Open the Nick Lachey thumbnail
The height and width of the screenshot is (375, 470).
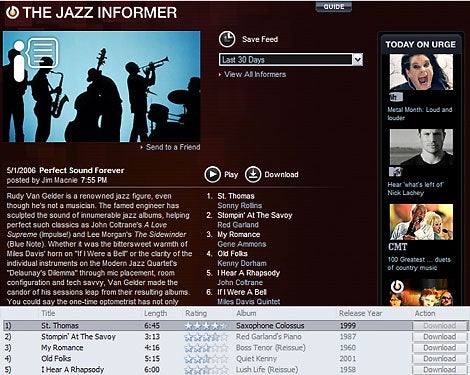(421, 147)
